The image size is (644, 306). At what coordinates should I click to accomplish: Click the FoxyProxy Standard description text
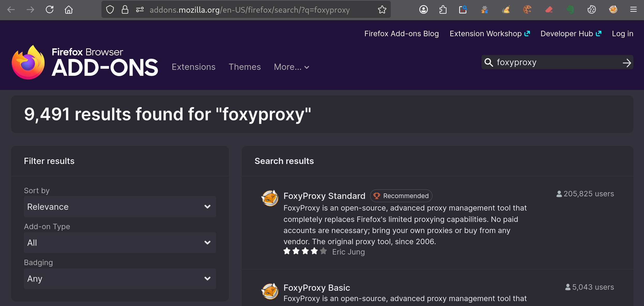(x=405, y=225)
